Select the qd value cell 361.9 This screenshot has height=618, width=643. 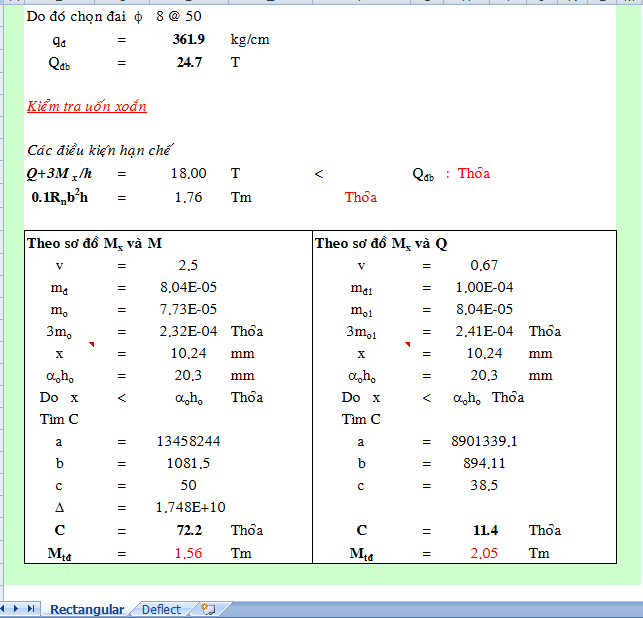[188, 40]
